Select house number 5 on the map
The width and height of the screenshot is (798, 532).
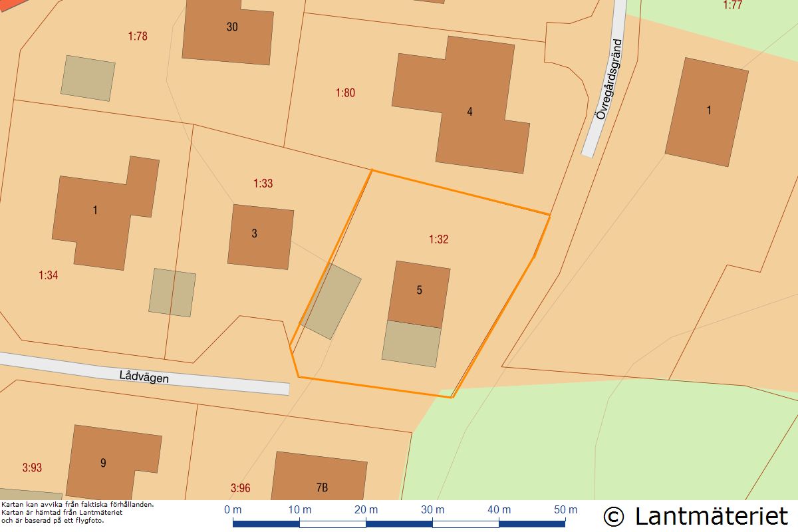(x=419, y=290)
